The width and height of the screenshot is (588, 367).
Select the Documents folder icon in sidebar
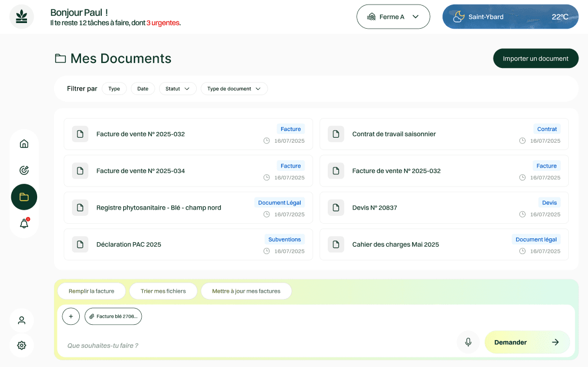pyautogui.click(x=24, y=197)
